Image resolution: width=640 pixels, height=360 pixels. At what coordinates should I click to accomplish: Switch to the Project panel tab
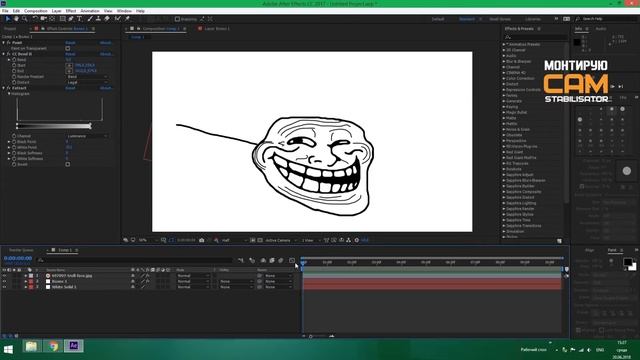tap(10, 29)
